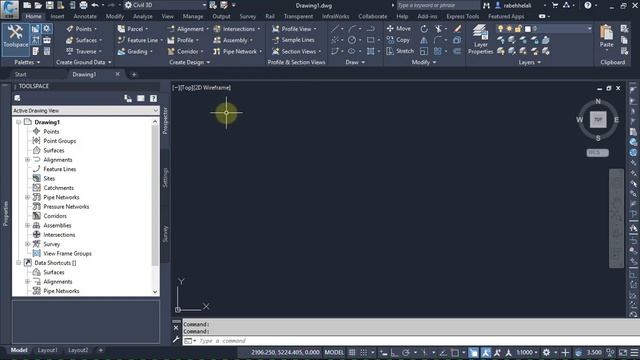Image resolution: width=640 pixels, height=360 pixels.
Task: Click the new drawing tab plus button
Action: 134,75
